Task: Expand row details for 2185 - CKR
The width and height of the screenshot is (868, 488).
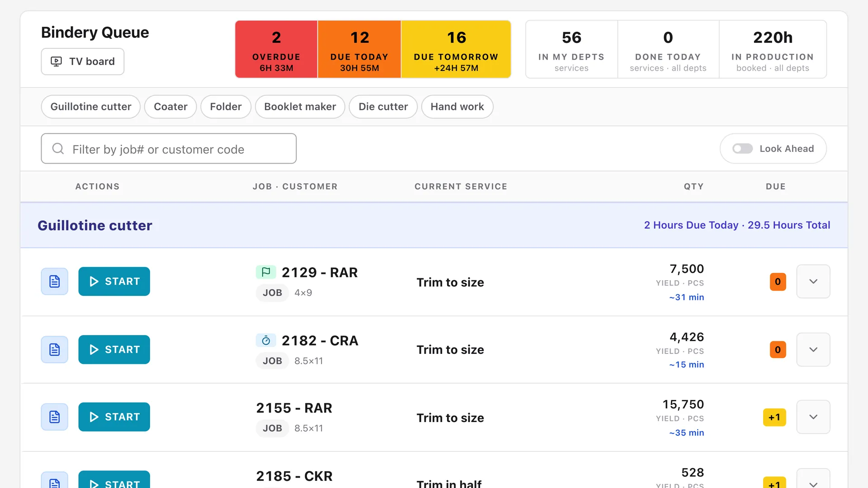Action: click(x=813, y=479)
